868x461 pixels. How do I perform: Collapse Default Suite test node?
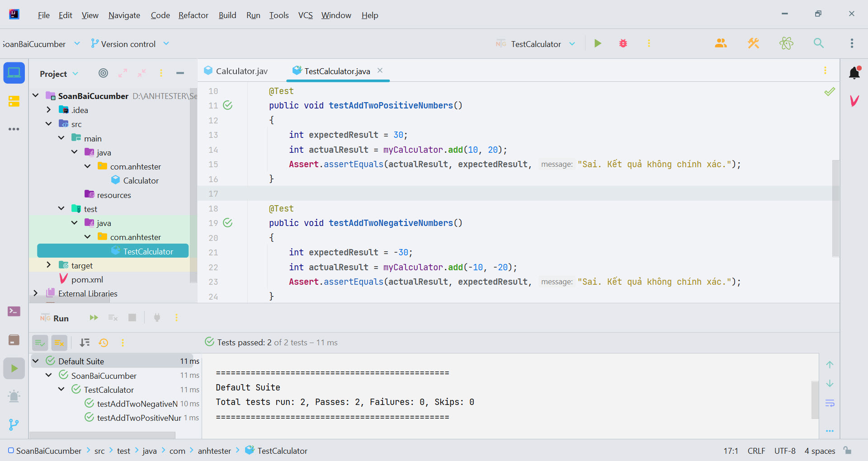point(36,361)
